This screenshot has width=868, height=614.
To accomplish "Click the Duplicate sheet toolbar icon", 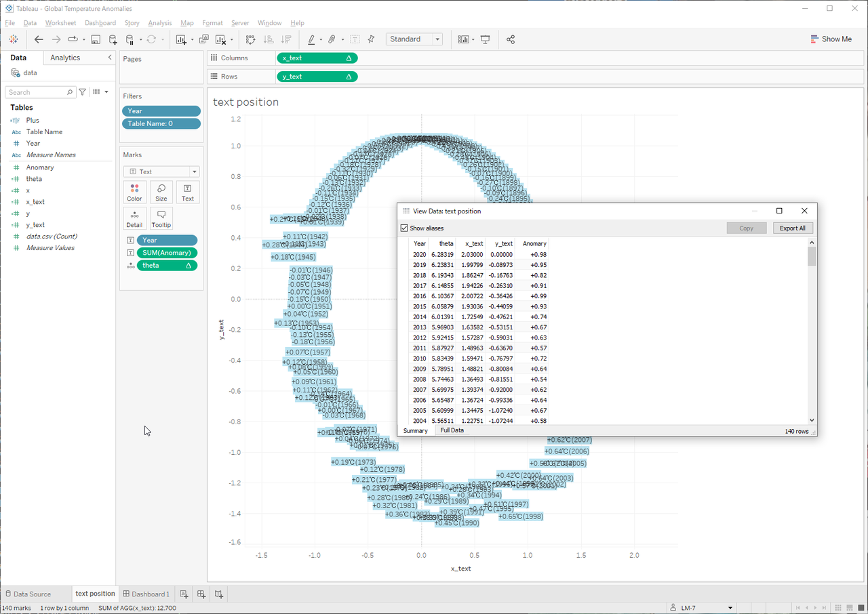I will pyautogui.click(x=203, y=39).
